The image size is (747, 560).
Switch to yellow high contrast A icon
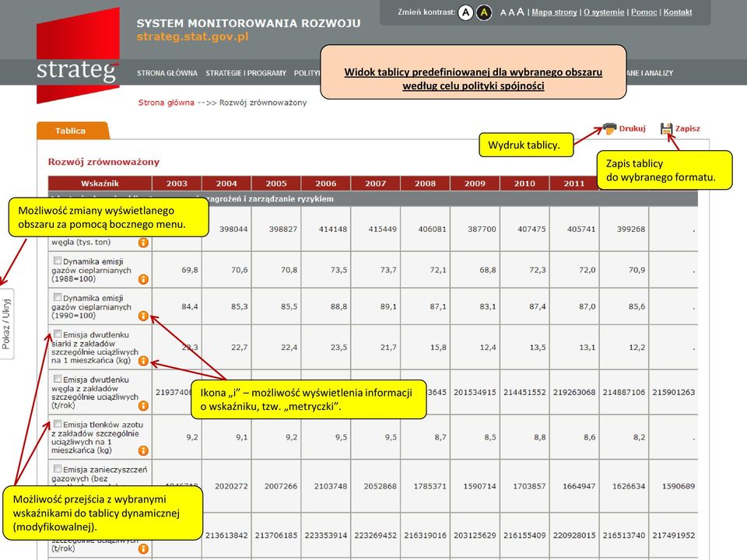coord(484,12)
